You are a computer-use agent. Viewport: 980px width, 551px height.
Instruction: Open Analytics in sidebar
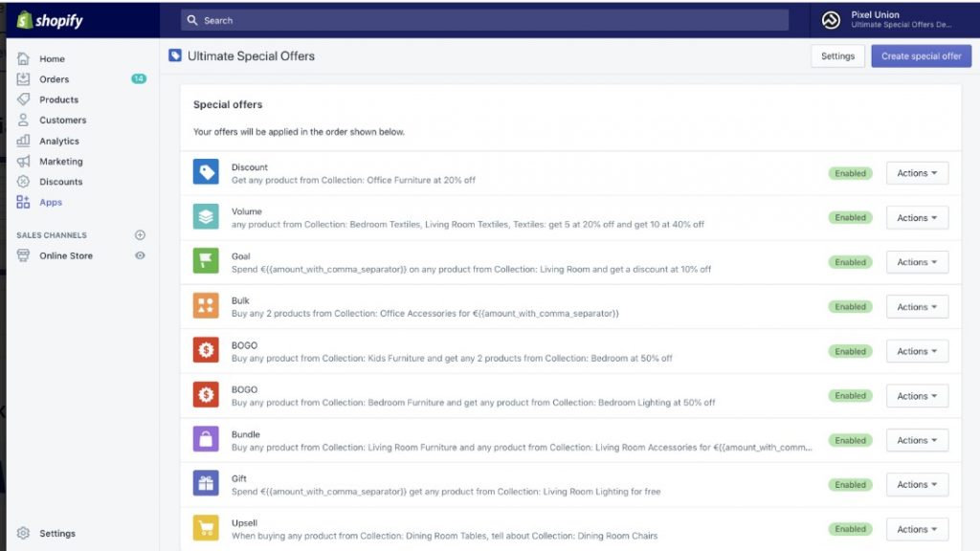coord(58,142)
